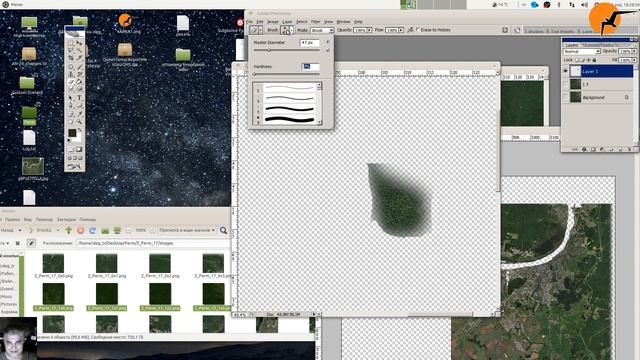640x360 pixels.
Task: Open the Photoshop Filter menu
Action: click(x=316, y=22)
